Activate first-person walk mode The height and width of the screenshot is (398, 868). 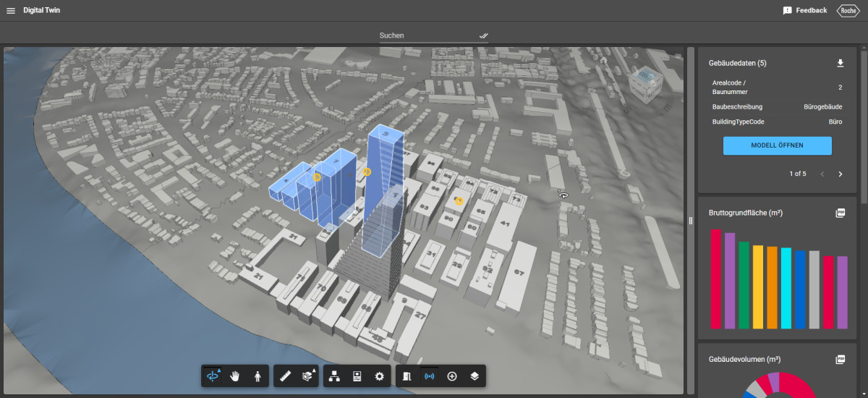coord(258,376)
